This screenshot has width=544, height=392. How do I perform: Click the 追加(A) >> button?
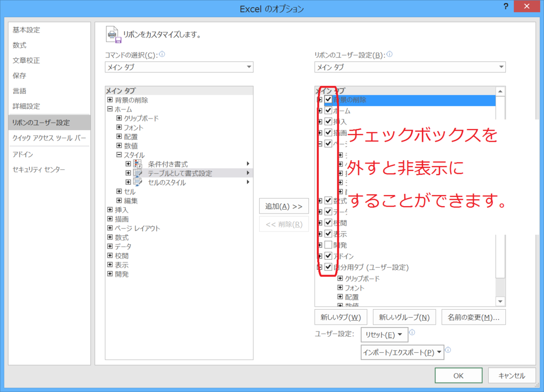(284, 207)
